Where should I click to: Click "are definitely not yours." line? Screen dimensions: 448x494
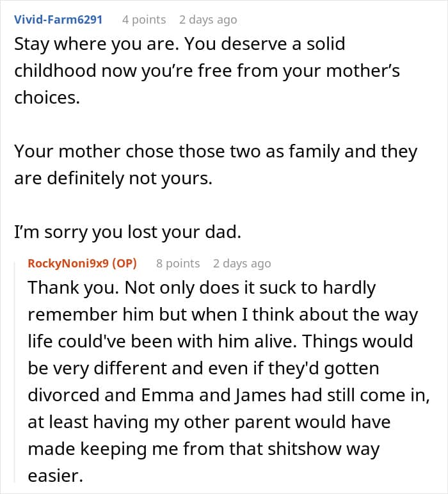point(113,179)
